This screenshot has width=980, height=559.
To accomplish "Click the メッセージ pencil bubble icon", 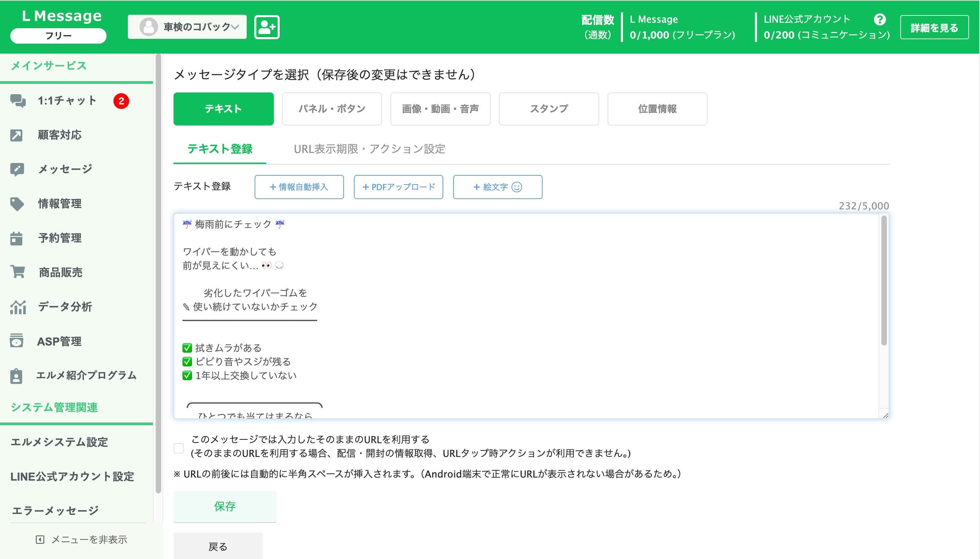I will coord(17,169).
